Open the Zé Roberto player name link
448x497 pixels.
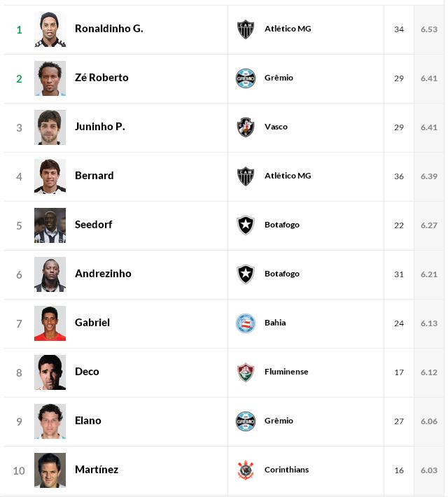point(101,78)
